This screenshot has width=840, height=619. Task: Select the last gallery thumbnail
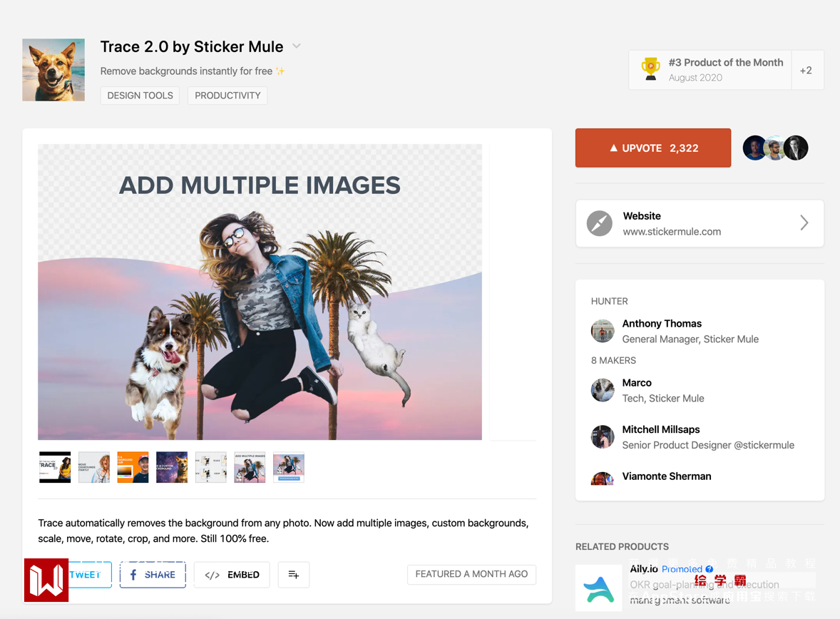pos(289,467)
